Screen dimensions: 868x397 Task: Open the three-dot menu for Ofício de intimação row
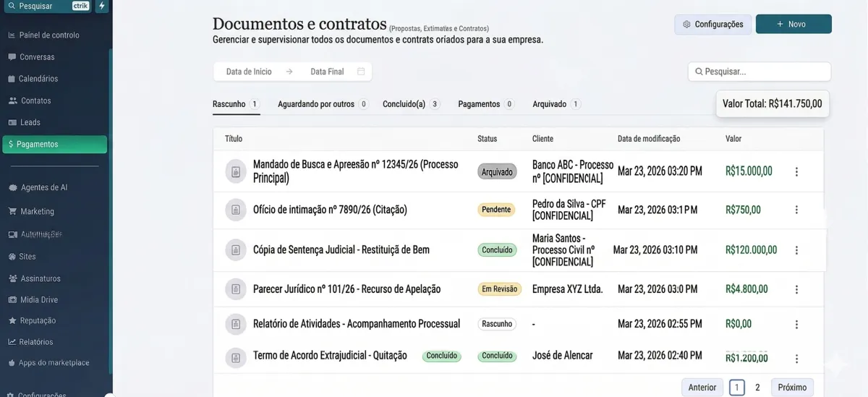pyautogui.click(x=796, y=210)
